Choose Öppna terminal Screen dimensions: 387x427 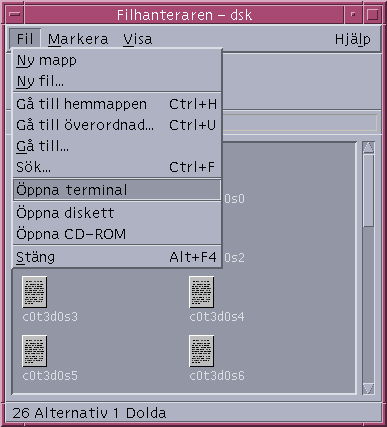click(117, 190)
